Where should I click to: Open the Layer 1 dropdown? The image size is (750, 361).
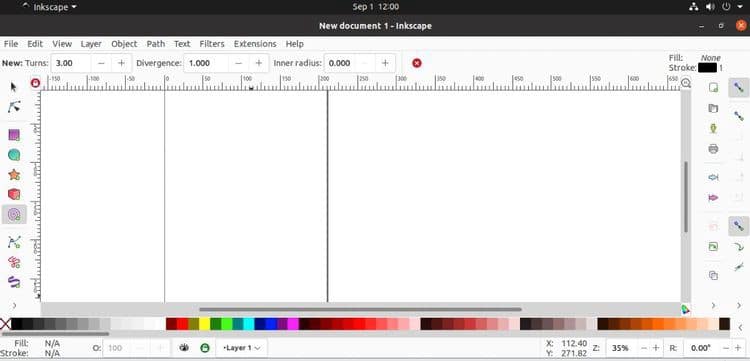(x=242, y=348)
